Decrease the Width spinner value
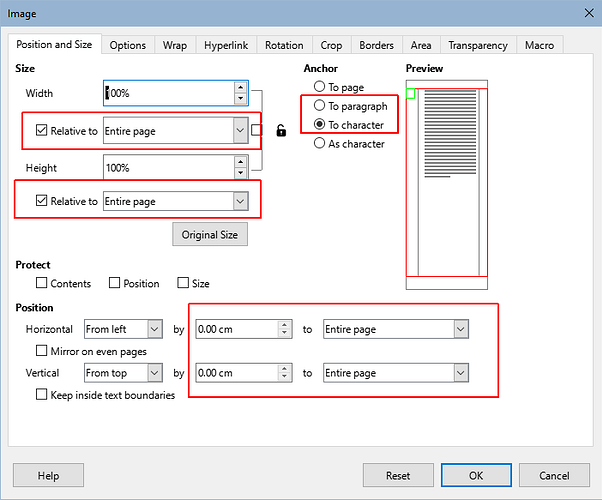 (x=241, y=98)
